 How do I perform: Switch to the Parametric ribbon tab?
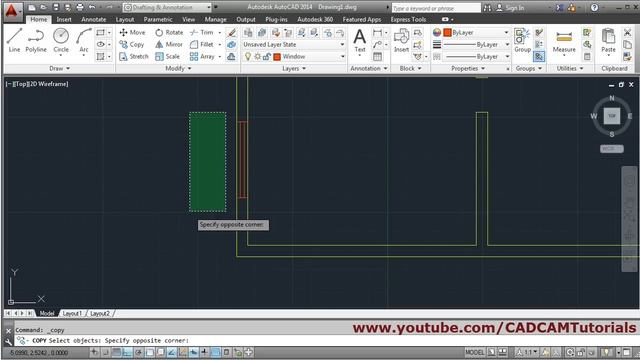pos(158,19)
